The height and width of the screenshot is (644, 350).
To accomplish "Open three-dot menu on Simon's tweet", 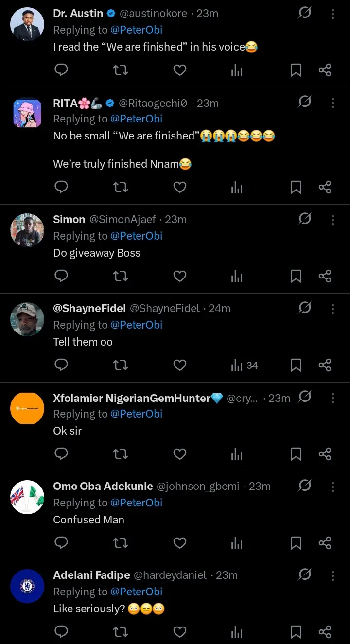I will (x=333, y=220).
